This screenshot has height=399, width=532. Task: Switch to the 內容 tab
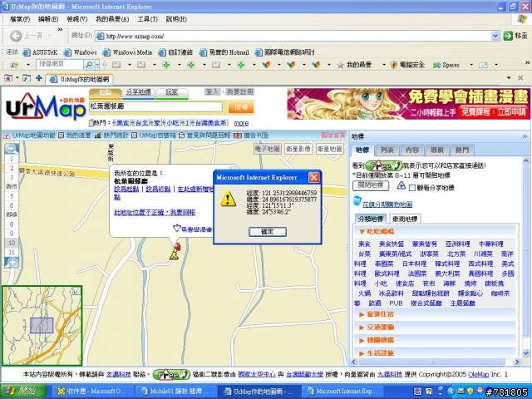tap(412, 150)
